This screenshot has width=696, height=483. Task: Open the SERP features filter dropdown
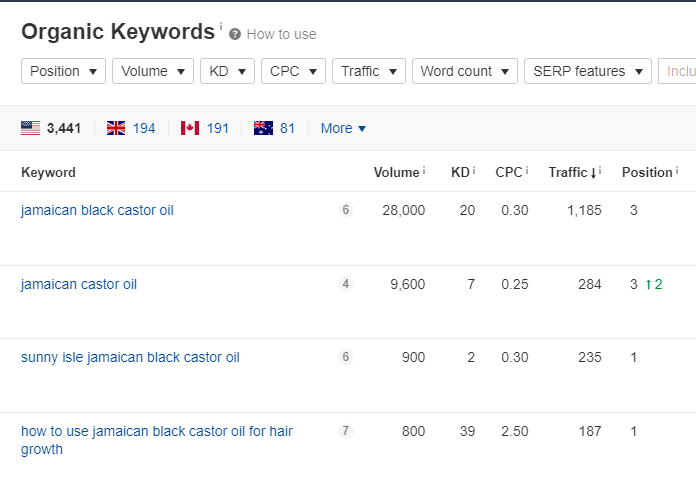588,71
